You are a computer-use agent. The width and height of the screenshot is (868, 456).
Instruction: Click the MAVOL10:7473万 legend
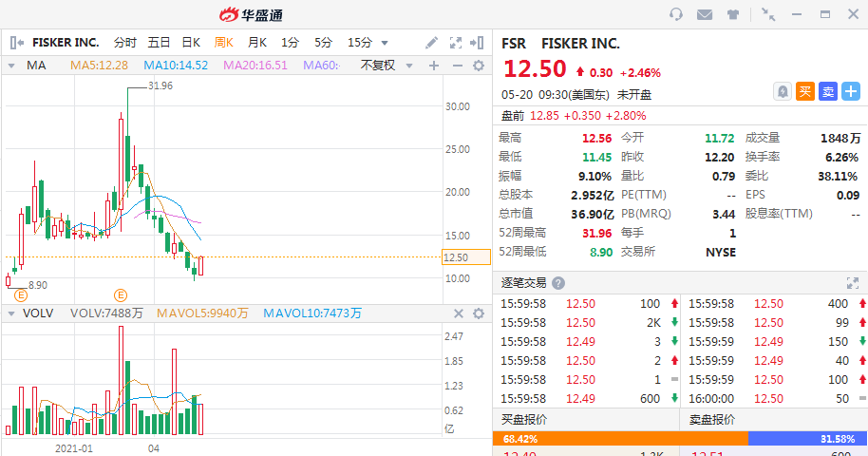(x=312, y=313)
